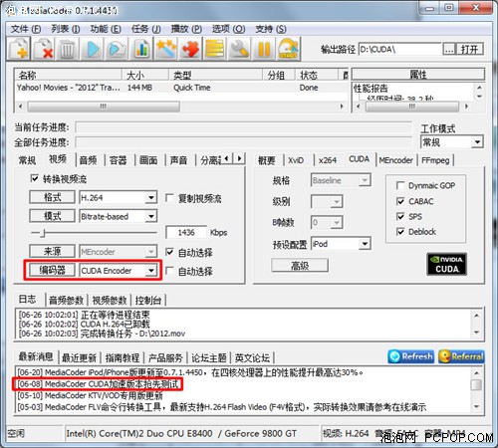Click the globe shop icon in the toolbar
498x448 pixels.
coord(289,49)
